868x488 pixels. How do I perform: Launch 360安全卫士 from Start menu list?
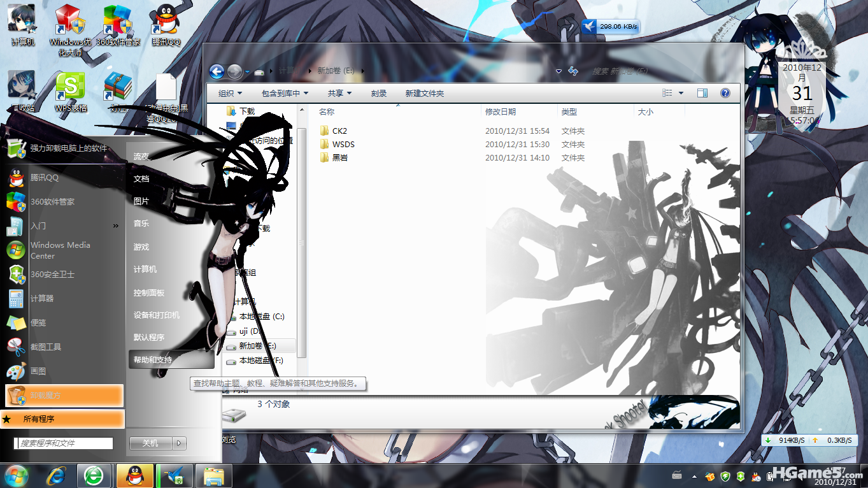(x=52, y=275)
